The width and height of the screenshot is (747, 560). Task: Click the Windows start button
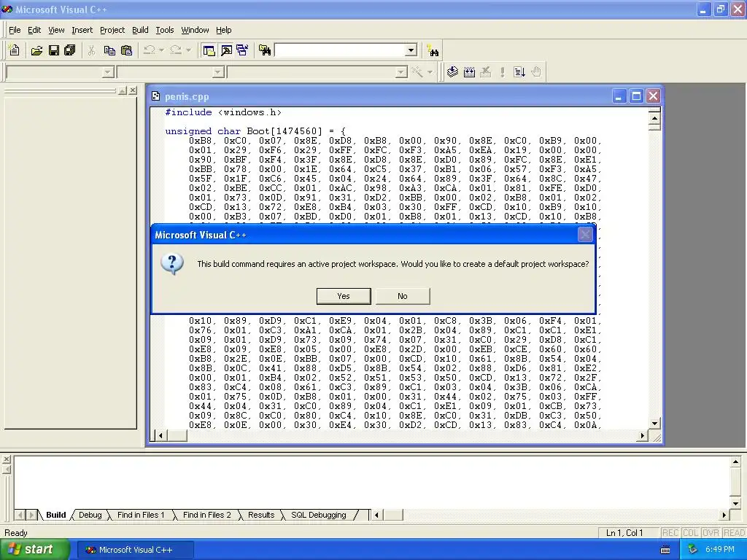[34, 550]
